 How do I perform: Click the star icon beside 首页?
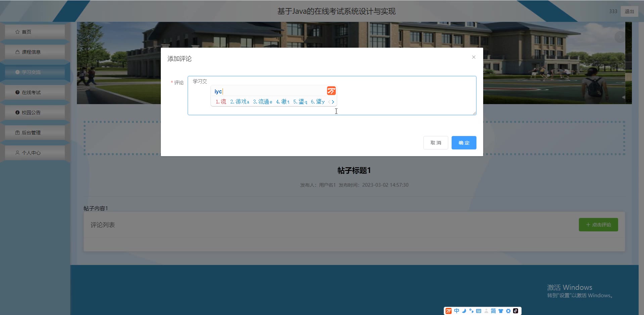pyautogui.click(x=17, y=32)
